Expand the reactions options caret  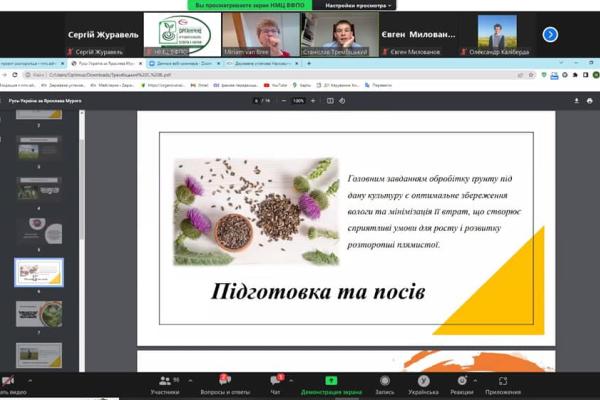point(475,380)
